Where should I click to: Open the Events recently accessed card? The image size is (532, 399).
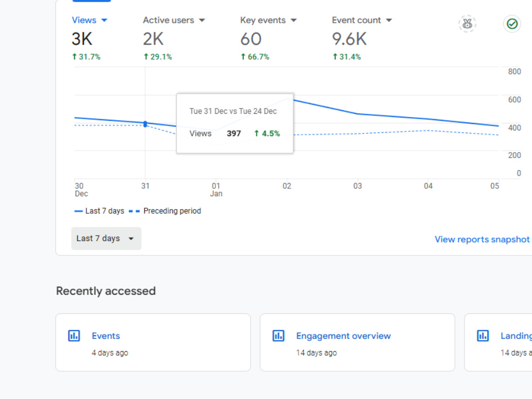pyautogui.click(x=153, y=342)
